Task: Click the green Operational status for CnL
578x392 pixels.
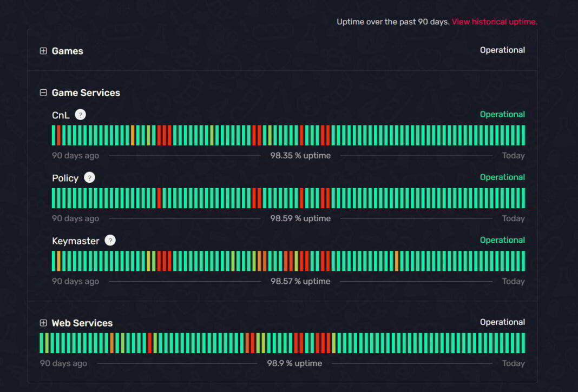Action: click(502, 115)
